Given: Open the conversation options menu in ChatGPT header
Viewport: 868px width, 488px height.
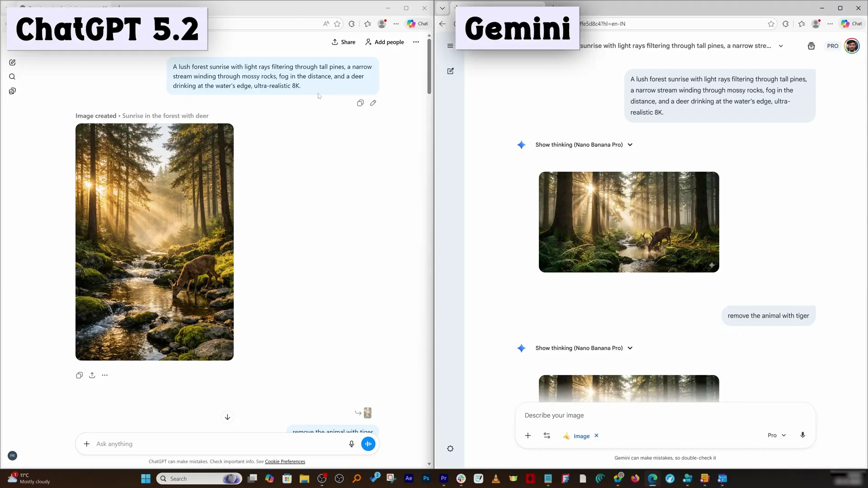Looking at the screenshot, I should pos(416,42).
